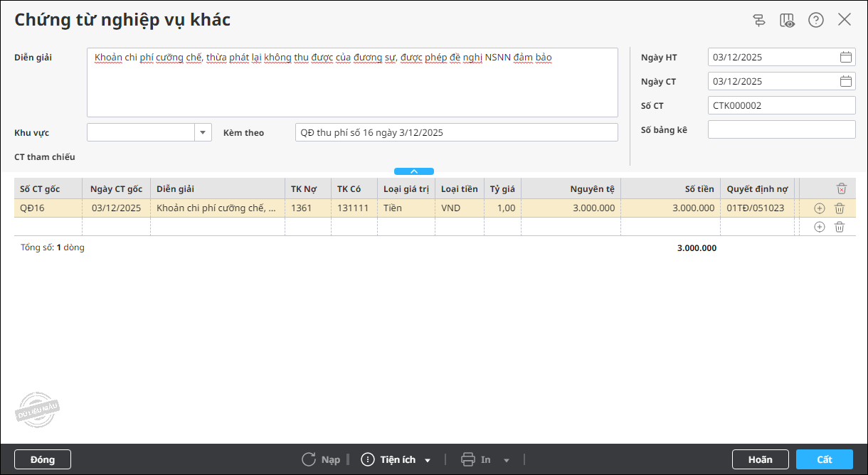This screenshot has width=868, height=475.
Task: Open the Ngày CT calendar picker
Action: 846,82
